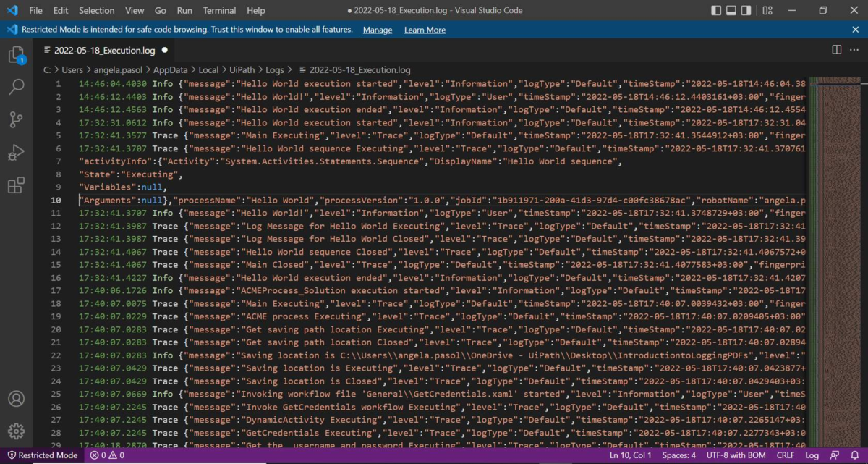Image resolution: width=868 pixels, height=464 pixels.
Task: Toggle the primary side bar layout button
Action: click(716, 11)
